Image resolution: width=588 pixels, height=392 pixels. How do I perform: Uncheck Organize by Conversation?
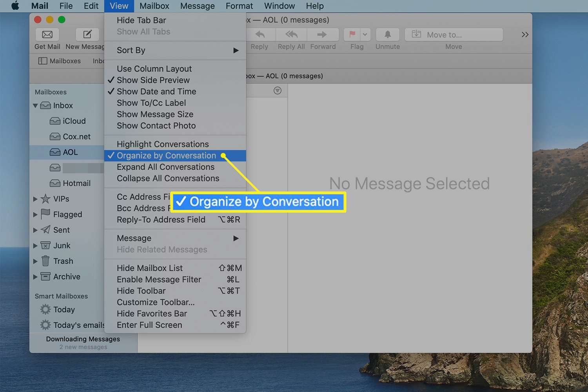(175, 156)
